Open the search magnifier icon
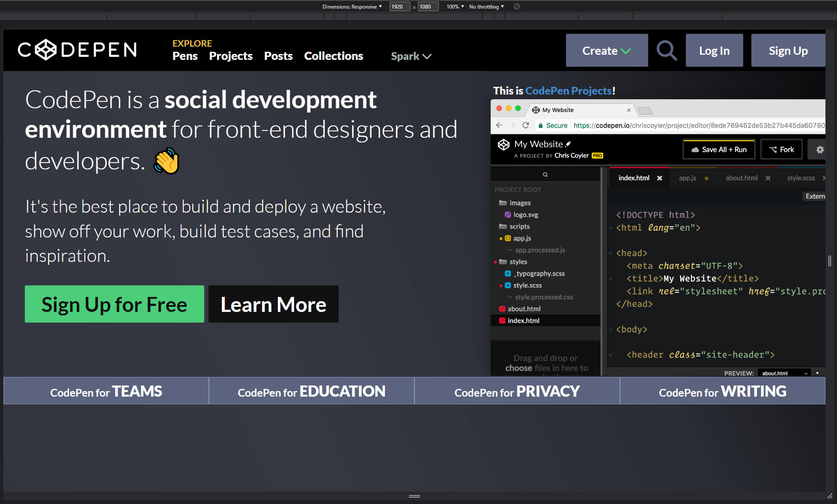 pos(667,50)
